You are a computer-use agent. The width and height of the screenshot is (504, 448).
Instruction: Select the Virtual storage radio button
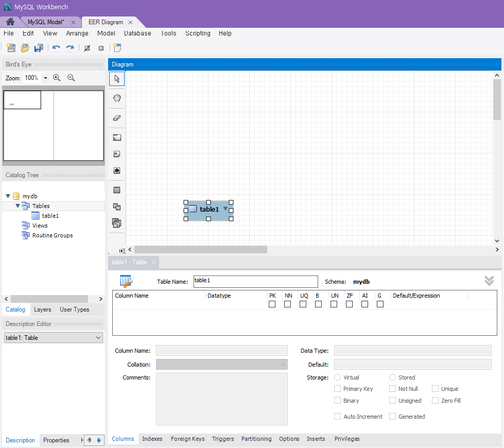(x=338, y=377)
